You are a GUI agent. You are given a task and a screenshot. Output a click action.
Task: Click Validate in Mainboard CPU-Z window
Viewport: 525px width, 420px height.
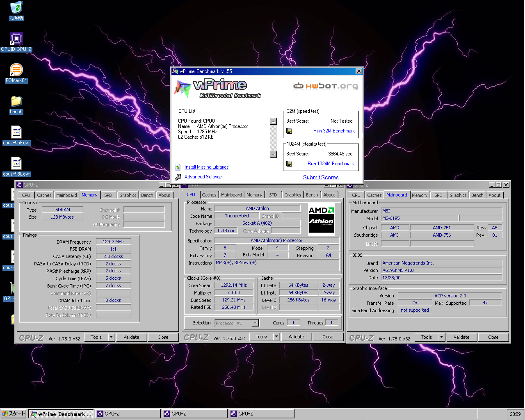click(x=461, y=337)
